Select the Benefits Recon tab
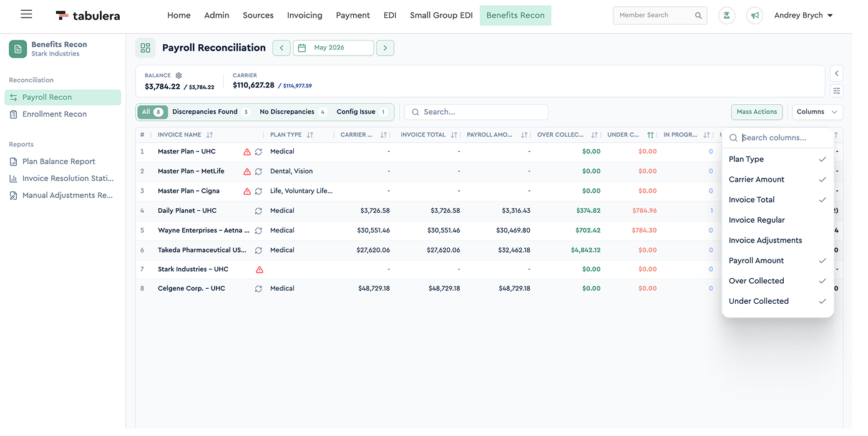Image resolution: width=868 pixels, height=436 pixels. [515, 16]
